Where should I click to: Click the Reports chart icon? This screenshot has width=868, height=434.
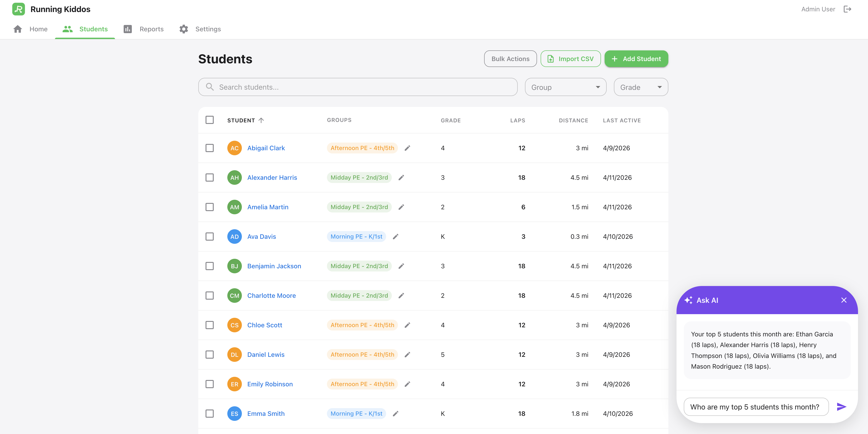point(128,29)
